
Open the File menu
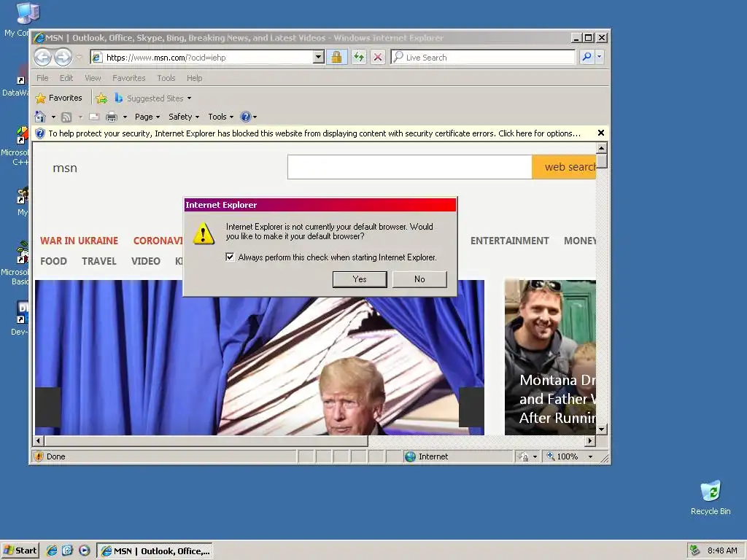42,78
